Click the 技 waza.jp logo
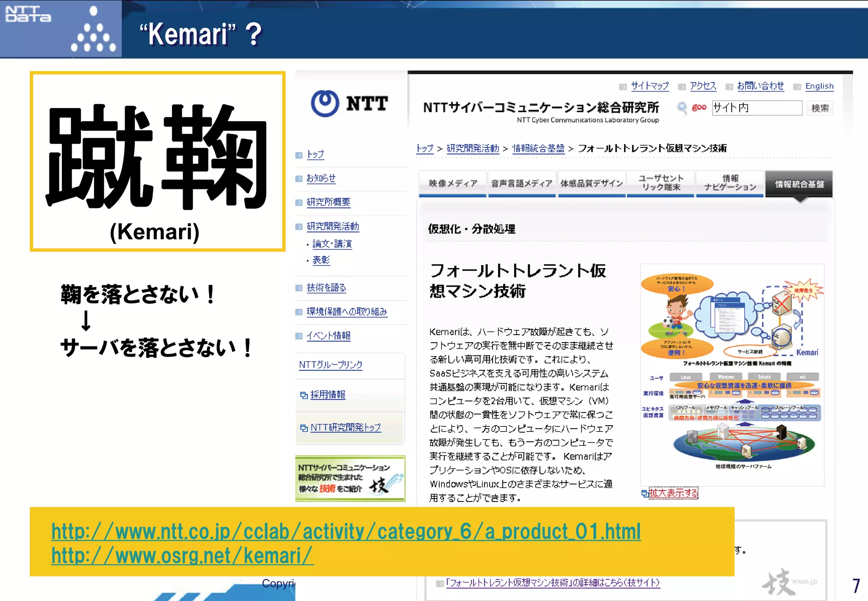The image size is (868, 601). [789, 582]
